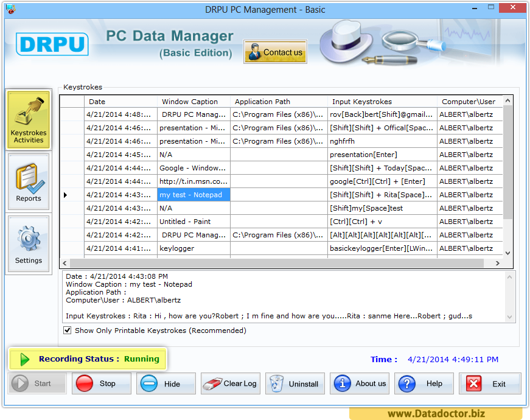This screenshot has width=530, height=420.
Task: Select the 'my test - Notepad' cell
Action: click(194, 195)
